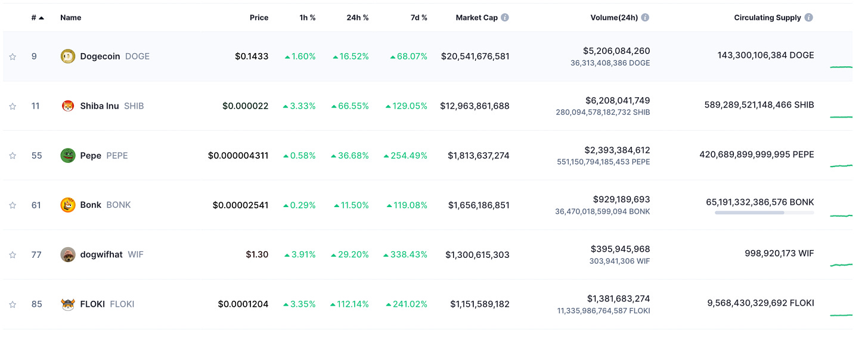Image resolution: width=868 pixels, height=342 pixels.
Task: Click Shiba Inu market cap $12,963,861,688
Action: pyautogui.click(x=475, y=106)
